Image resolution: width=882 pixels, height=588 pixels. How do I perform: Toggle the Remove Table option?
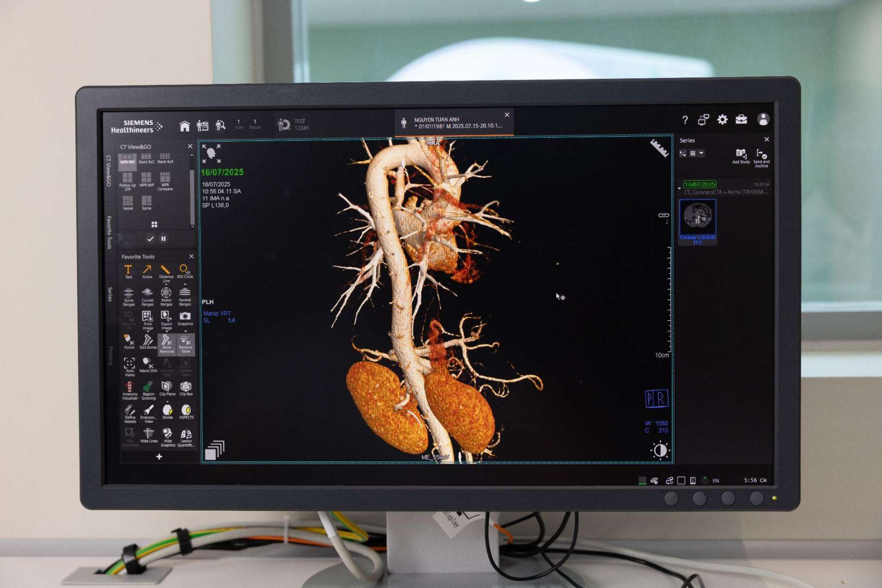click(186, 342)
